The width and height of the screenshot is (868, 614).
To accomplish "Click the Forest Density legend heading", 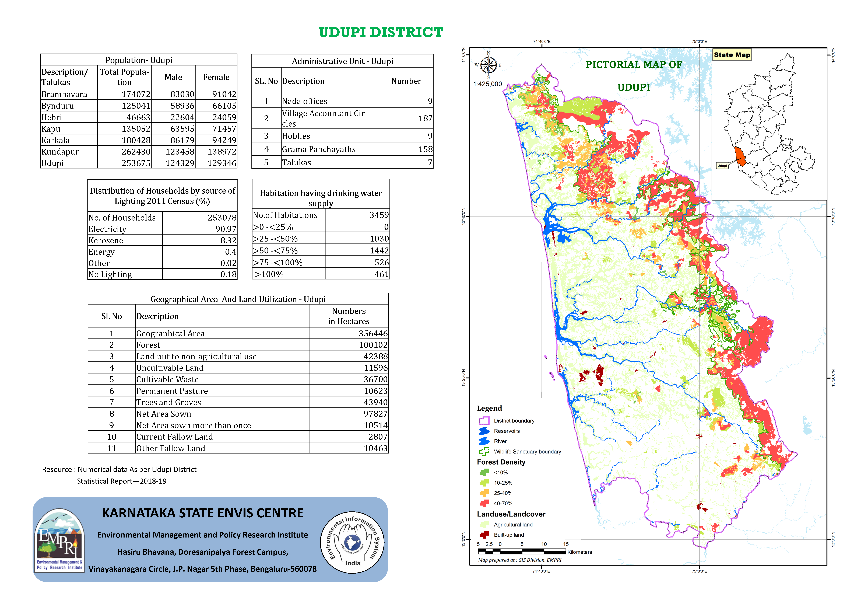I will (x=501, y=462).
